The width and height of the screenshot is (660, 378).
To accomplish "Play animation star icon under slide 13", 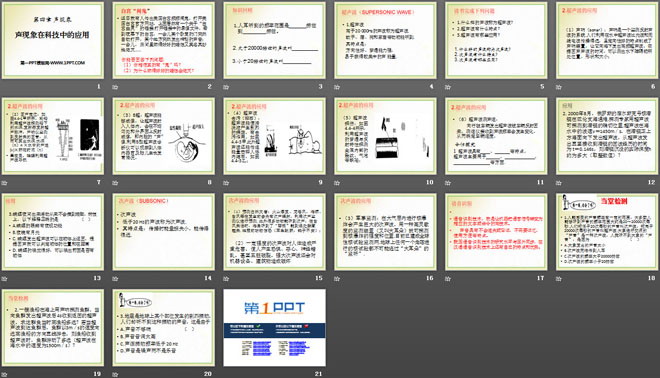I will click(x=5, y=278).
